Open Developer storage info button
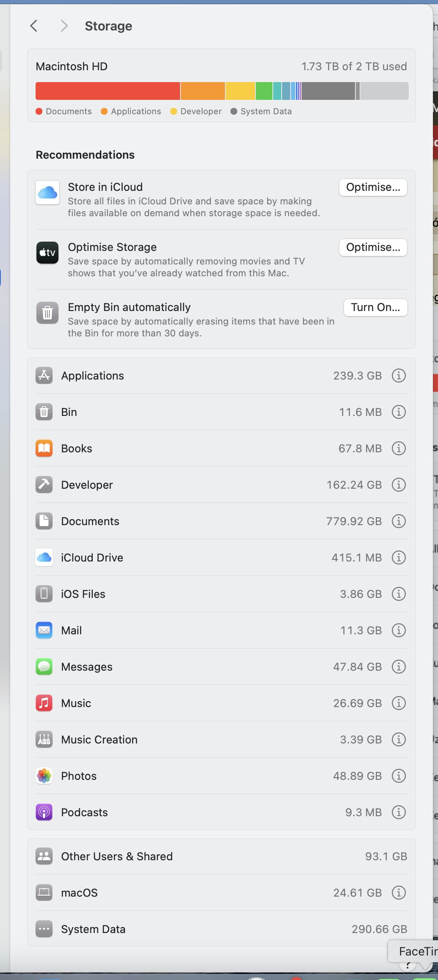This screenshot has height=980, width=438. coord(399,484)
